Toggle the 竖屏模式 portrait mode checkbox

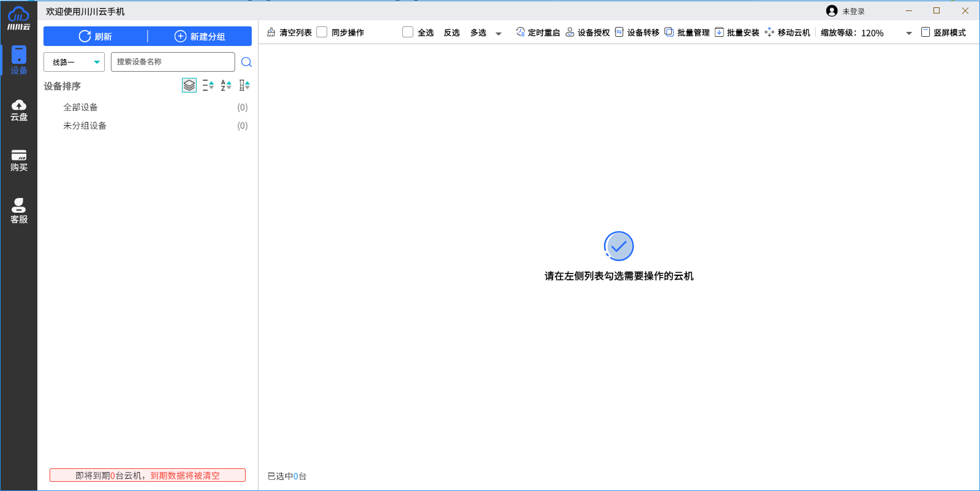click(925, 32)
